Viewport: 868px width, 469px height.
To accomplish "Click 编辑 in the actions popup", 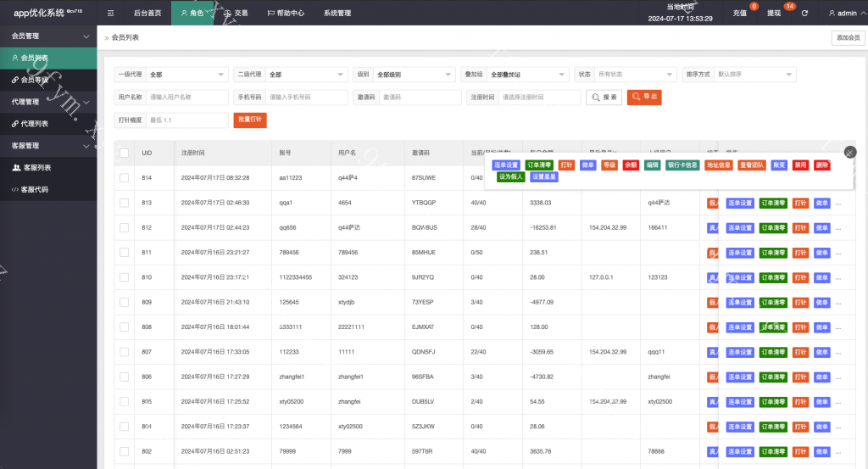I will click(653, 165).
